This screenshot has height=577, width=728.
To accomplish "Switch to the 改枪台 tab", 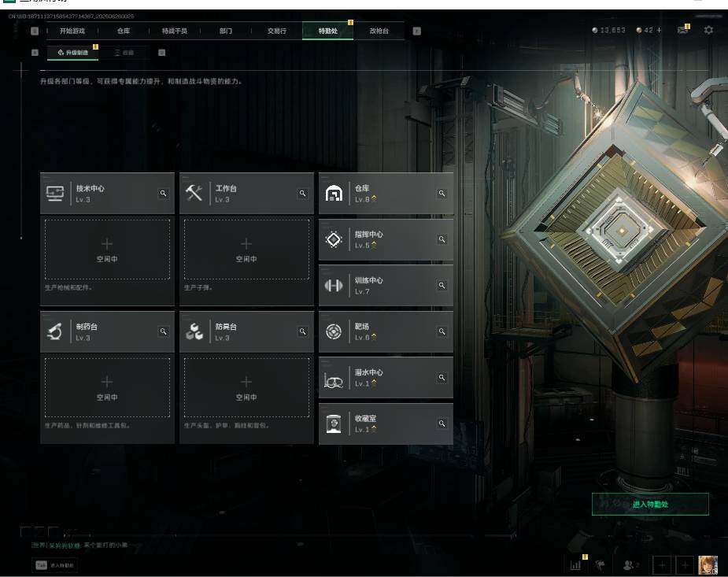I will tap(379, 31).
